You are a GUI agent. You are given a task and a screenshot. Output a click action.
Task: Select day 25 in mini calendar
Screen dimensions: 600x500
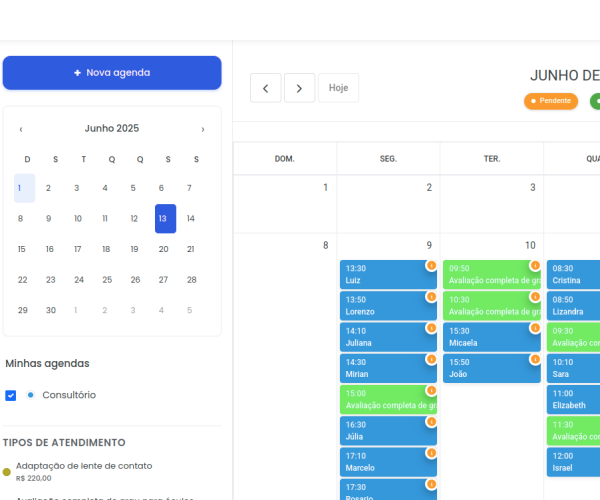click(x=107, y=280)
